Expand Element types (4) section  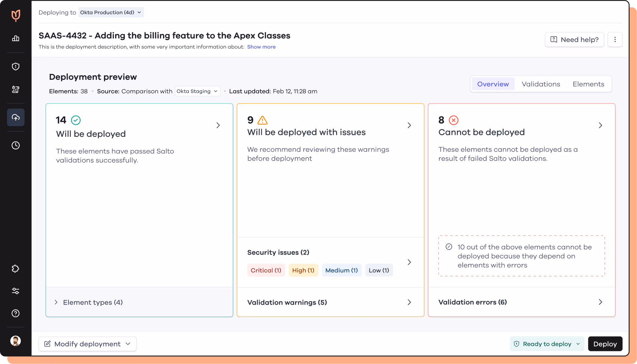[139, 302]
